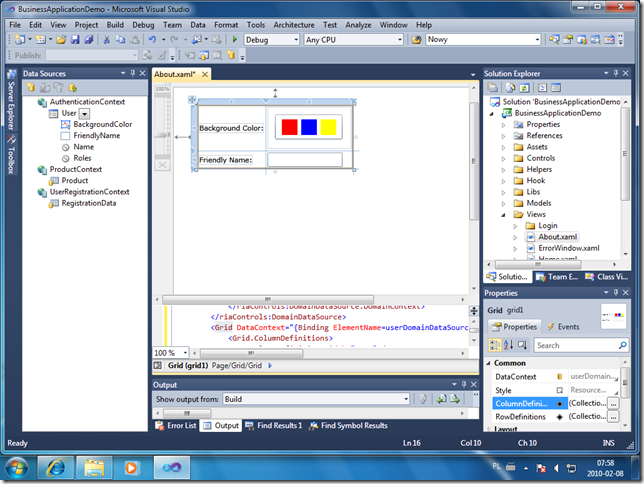This screenshot has width=644, height=484.
Task: Collapse the Common section in Properties
Action: [488, 363]
